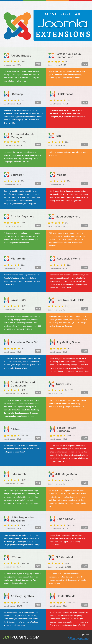Viewport: 92px width, 644px height.
Task: Open the Advanced Module Manager title
Action: coord(22,136)
